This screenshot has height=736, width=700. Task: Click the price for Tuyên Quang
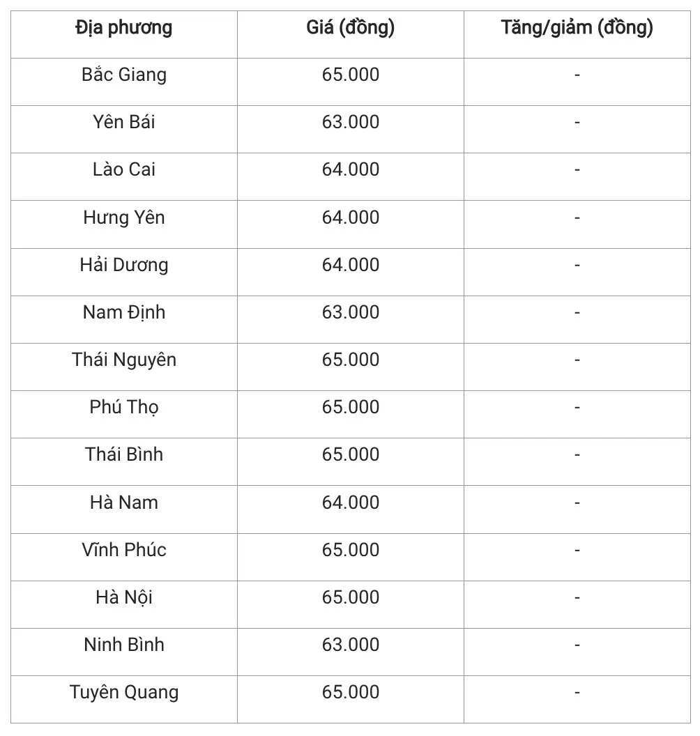350,692
